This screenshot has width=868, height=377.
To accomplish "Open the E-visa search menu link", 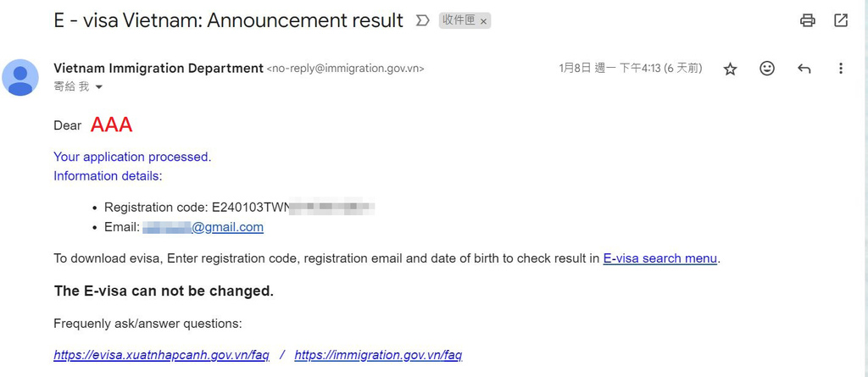I will point(660,258).
